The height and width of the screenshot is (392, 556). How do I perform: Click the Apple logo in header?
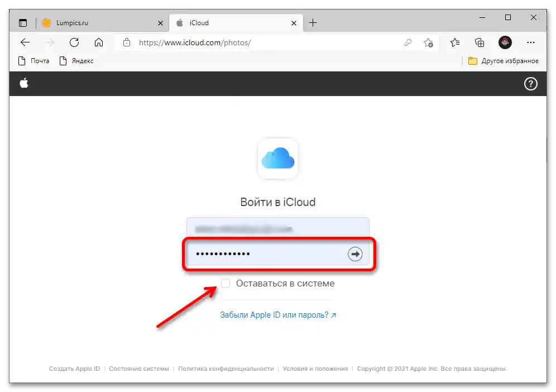[x=24, y=83]
